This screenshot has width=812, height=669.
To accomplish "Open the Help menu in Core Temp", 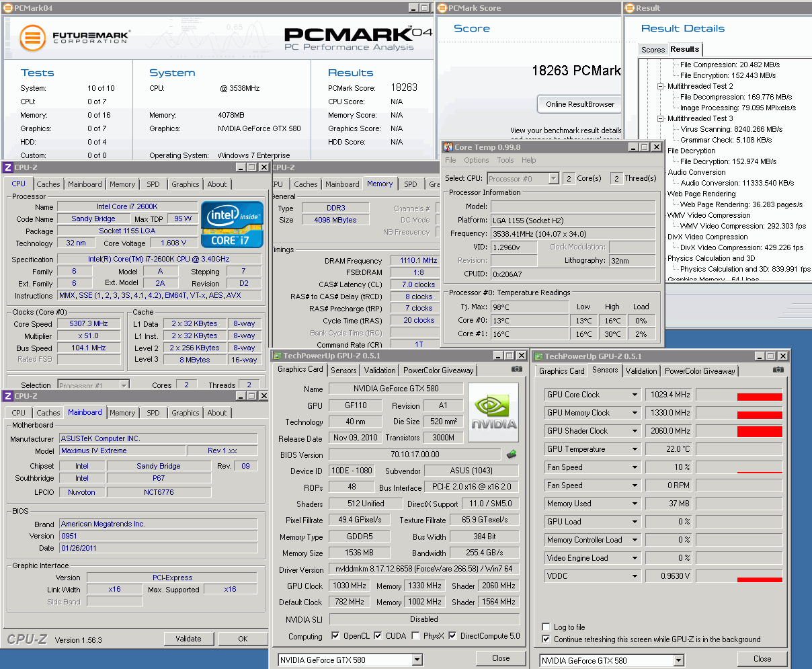I will coord(529,160).
